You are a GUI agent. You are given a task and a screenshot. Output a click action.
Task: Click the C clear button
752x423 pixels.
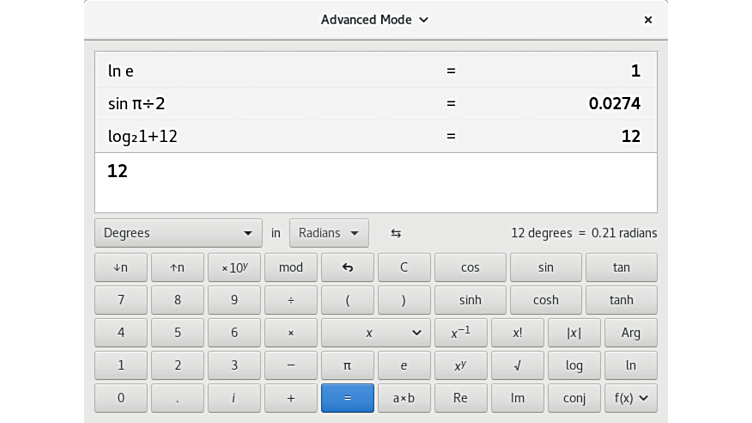pyautogui.click(x=404, y=268)
